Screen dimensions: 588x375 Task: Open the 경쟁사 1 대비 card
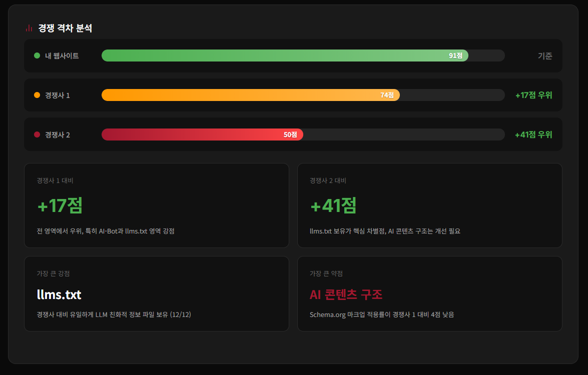(156, 205)
